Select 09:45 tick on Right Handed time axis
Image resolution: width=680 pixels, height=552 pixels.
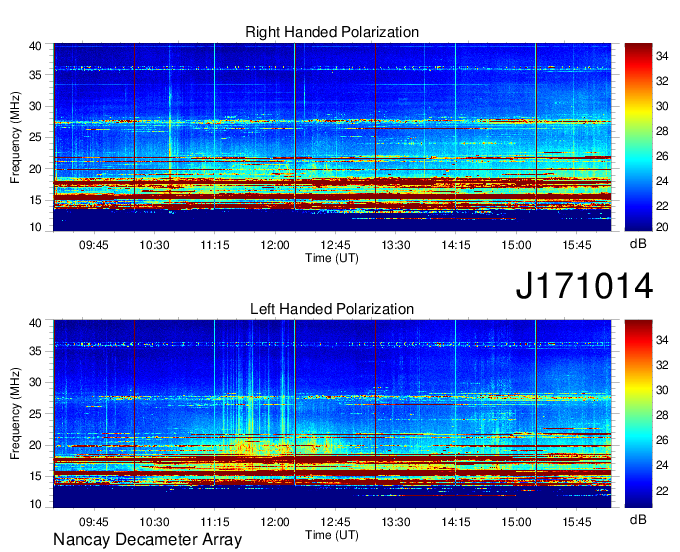pyautogui.click(x=93, y=245)
